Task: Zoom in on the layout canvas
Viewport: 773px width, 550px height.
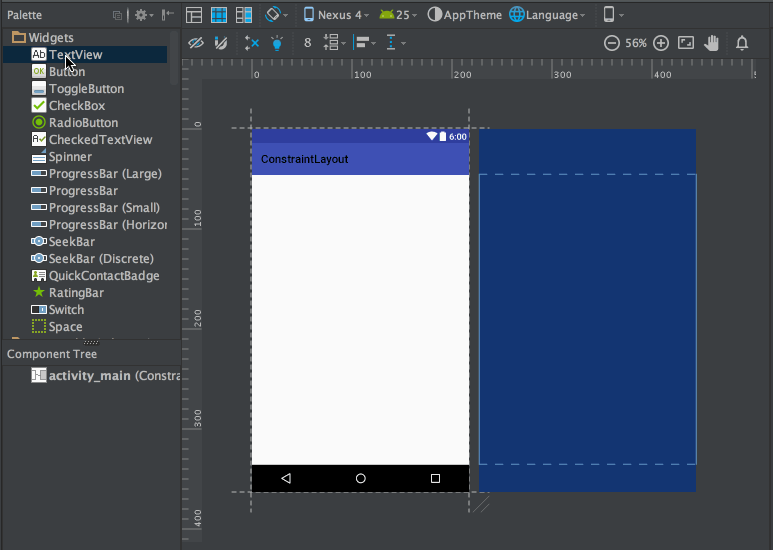Action: tap(661, 43)
